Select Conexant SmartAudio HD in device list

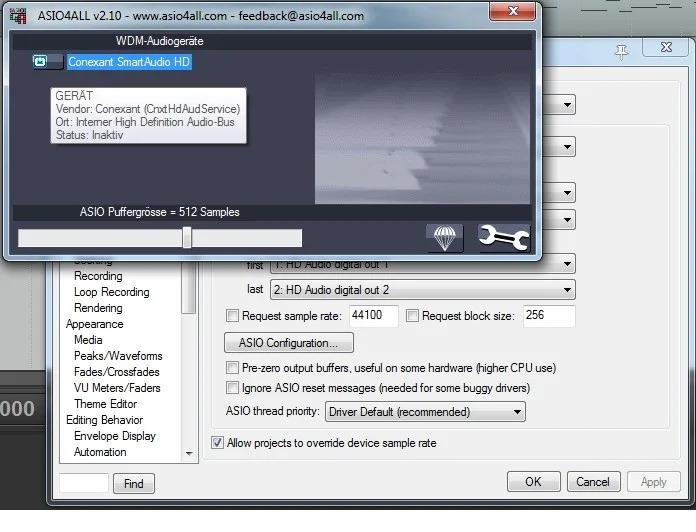(129, 62)
